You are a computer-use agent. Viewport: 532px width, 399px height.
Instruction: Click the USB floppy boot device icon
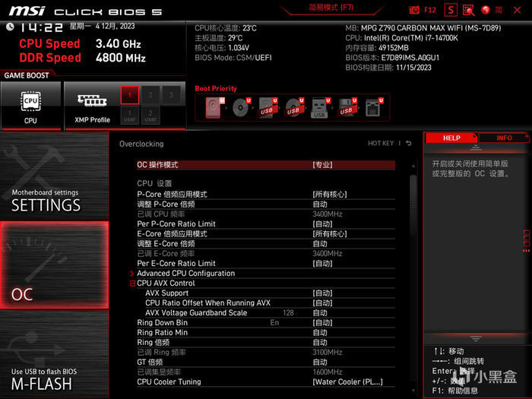pyautogui.click(x=347, y=108)
